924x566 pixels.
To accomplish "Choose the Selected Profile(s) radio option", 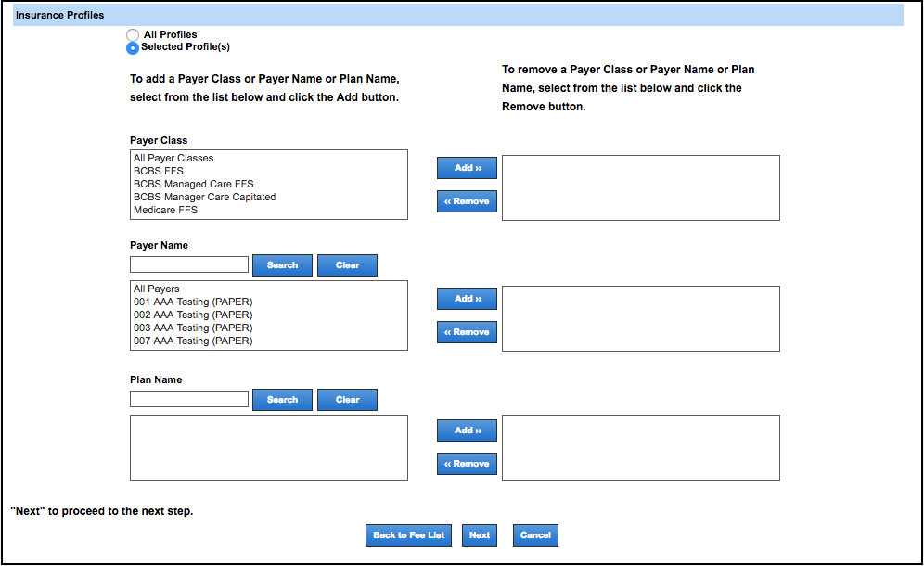I will click(133, 47).
